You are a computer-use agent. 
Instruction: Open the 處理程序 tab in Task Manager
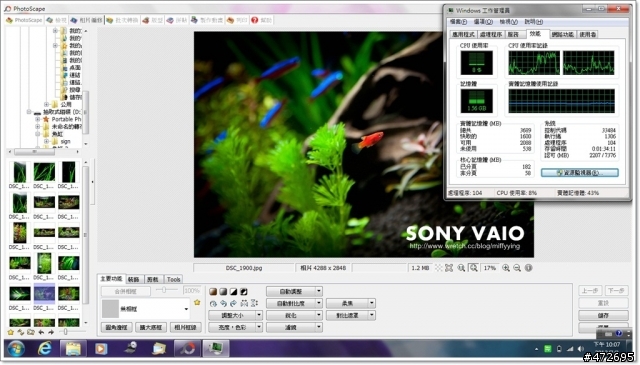[x=491, y=35]
